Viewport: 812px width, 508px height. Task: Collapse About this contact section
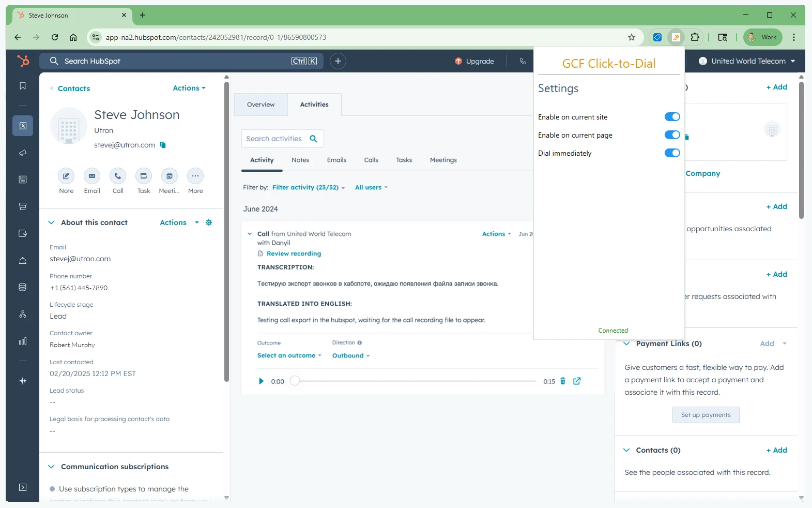51,222
